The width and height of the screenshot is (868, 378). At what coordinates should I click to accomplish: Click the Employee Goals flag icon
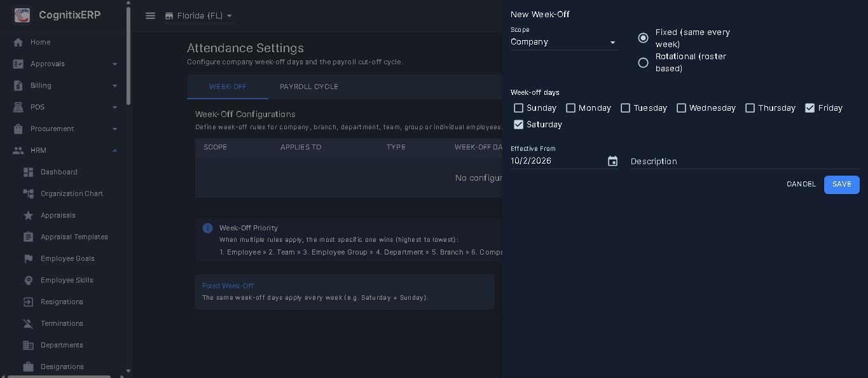[28, 258]
